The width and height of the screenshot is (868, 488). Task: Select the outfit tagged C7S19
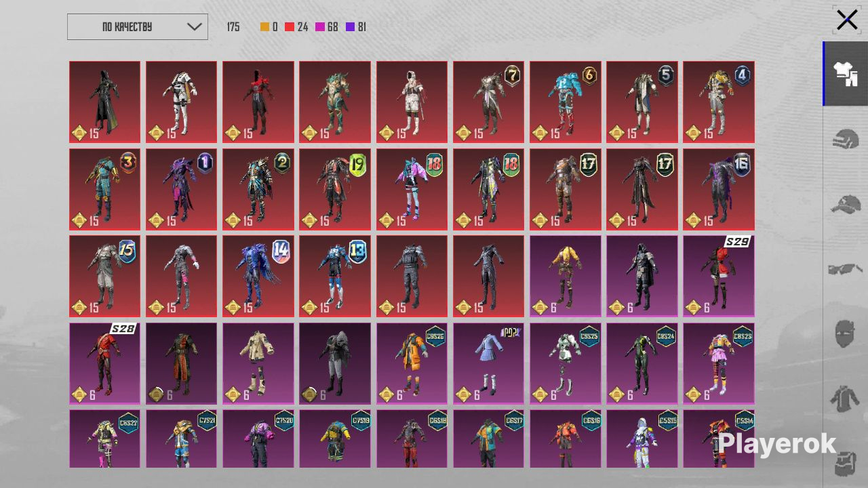pyautogui.click(x=334, y=439)
